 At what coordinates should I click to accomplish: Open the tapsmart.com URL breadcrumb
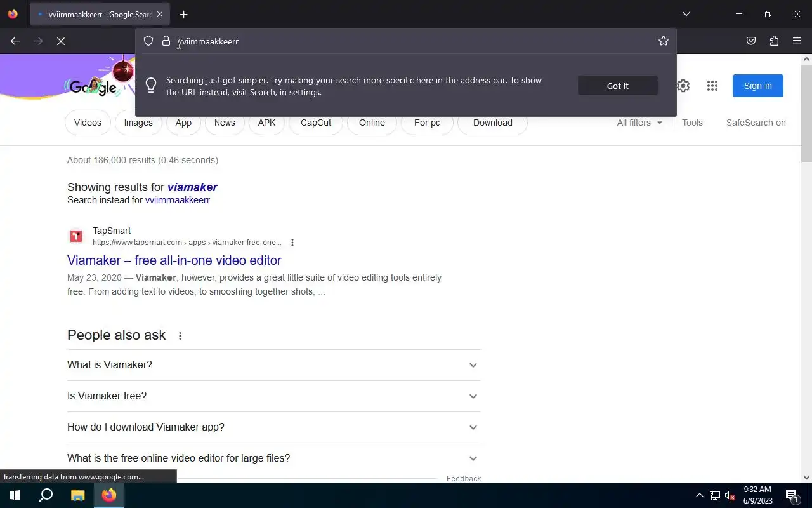[x=187, y=243]
